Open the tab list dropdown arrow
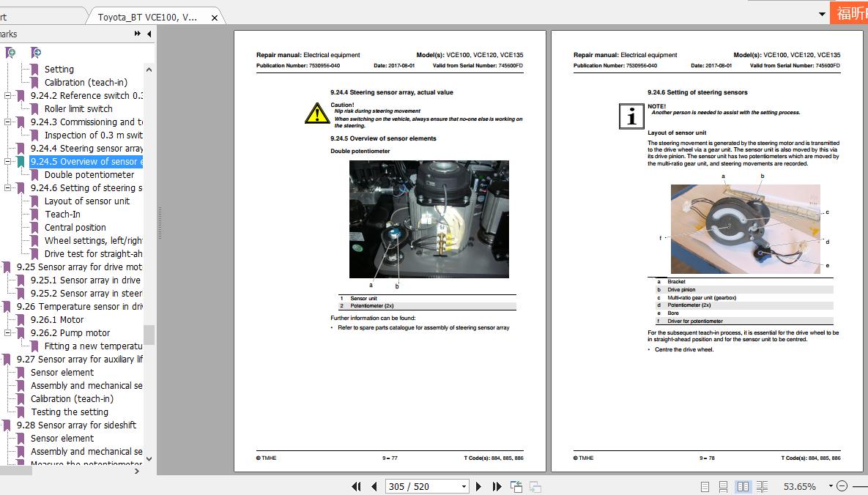Screen dimensions: 868x495 tap(822, 15)
